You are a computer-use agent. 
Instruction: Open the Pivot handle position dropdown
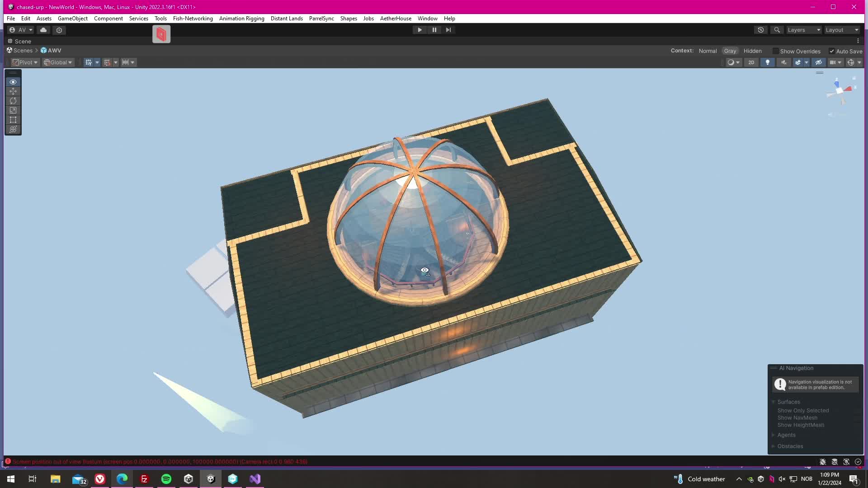click(25, 62)
